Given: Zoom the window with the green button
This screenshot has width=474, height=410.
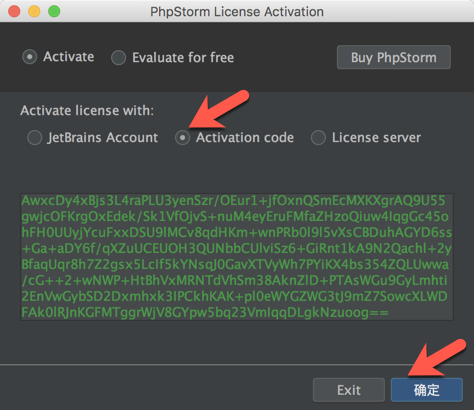Looking at the screenshot, I should click(x=54, y=11).
